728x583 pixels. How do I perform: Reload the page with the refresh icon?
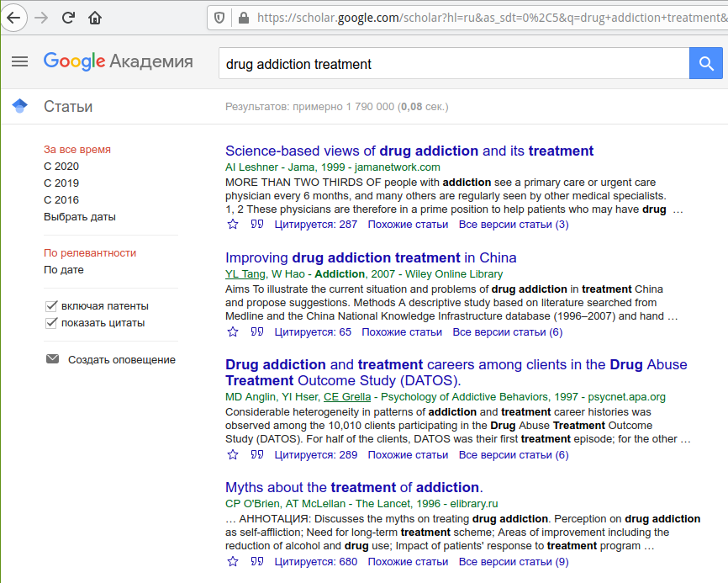[68, 19]
